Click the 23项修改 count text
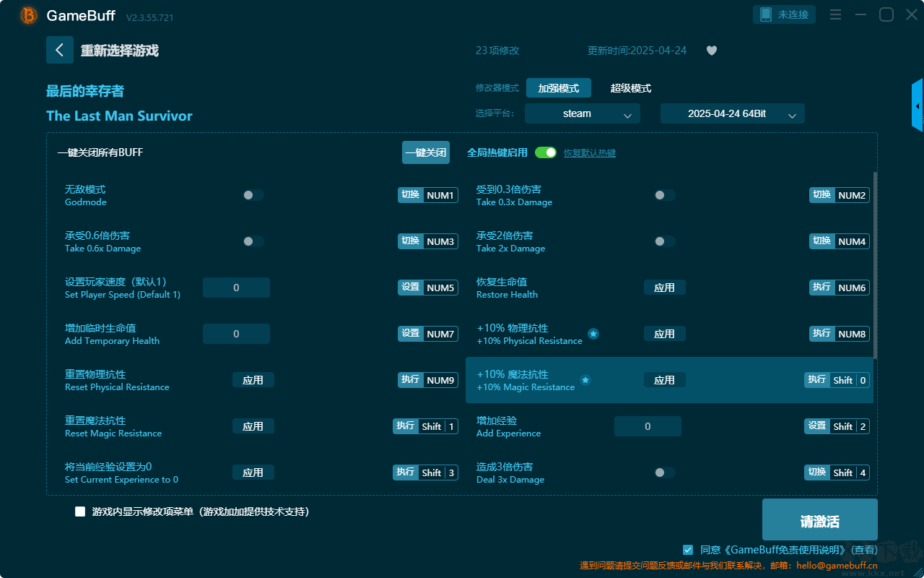This screenshot has width=924, height=578. pos(497,51)
